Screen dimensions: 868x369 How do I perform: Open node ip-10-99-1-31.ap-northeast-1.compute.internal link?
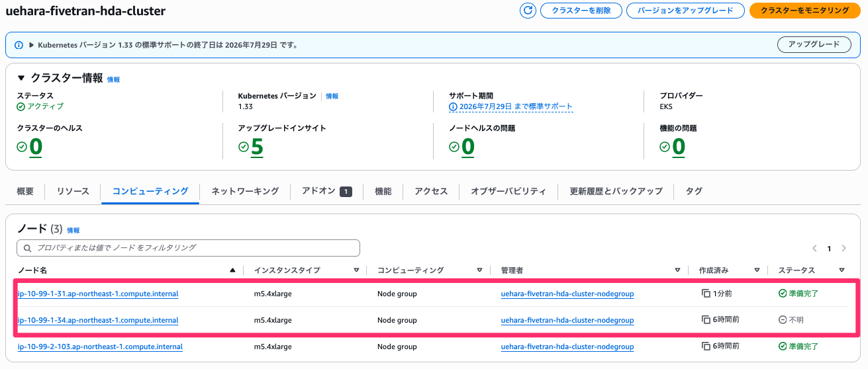[x=98, y=294]
